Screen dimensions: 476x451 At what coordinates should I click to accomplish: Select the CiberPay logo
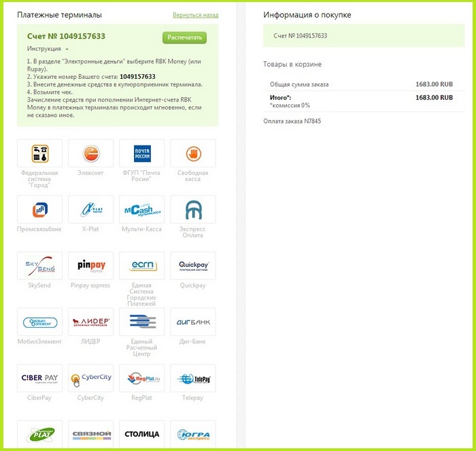click(39, 378)
